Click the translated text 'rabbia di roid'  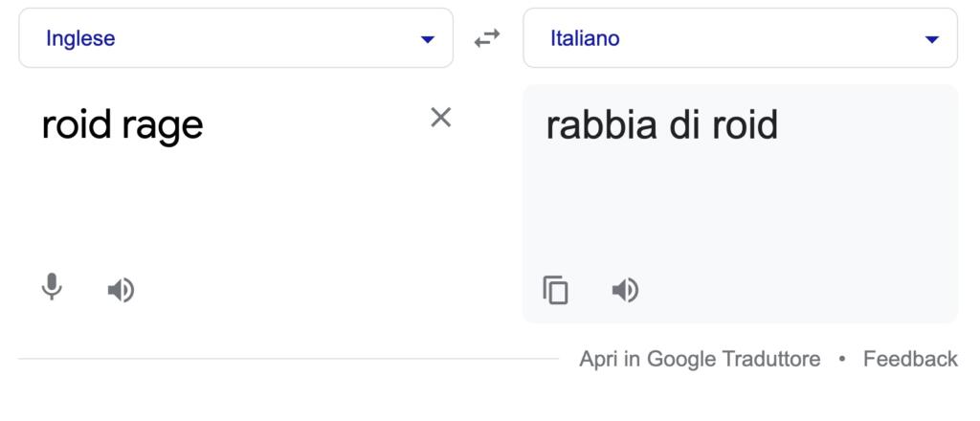coord(661,125)
